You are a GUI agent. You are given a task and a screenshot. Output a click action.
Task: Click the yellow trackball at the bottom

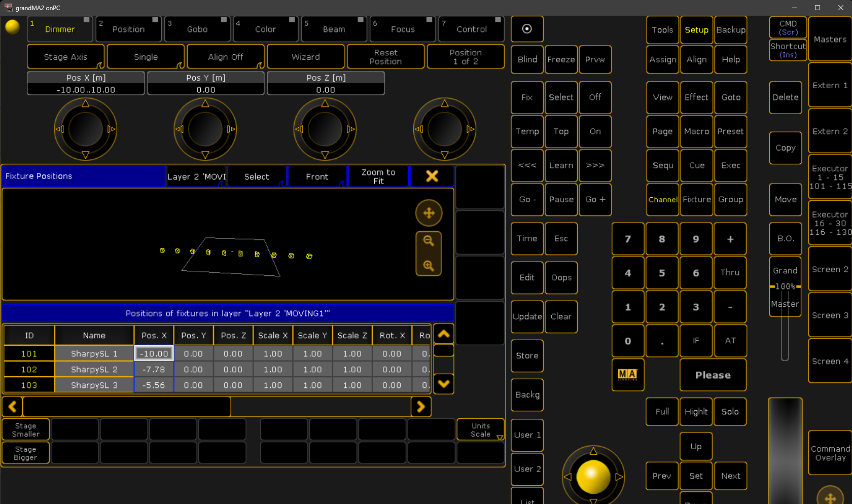593,477
